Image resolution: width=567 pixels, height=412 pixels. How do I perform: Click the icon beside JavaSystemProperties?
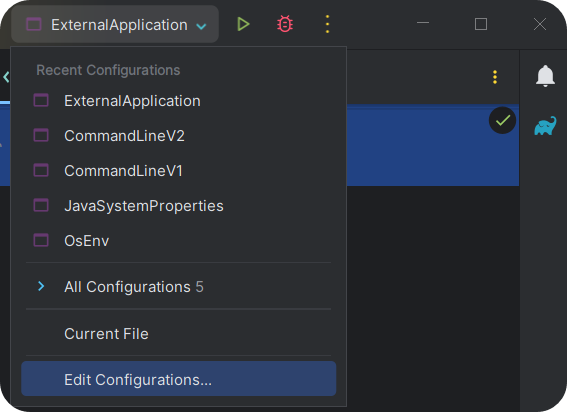[x=41, y=205]
